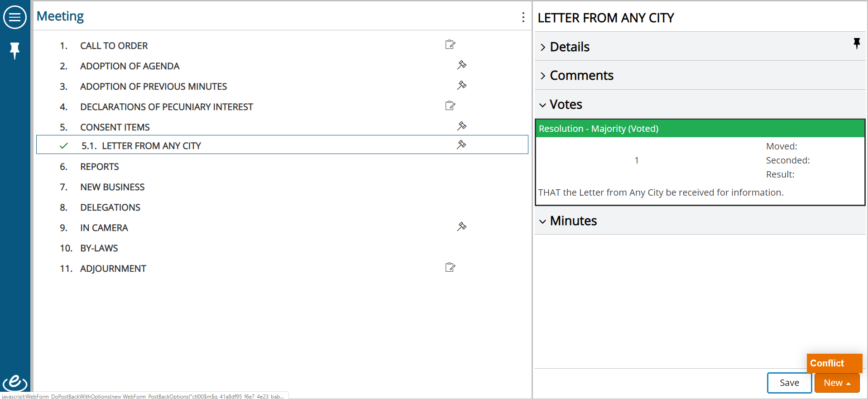Open the New dropdown button
Screen dimensions: 868x399
click(837, 383)
